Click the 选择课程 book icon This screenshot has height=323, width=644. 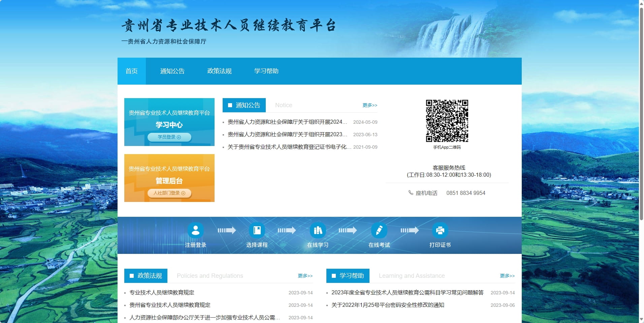(257, 230)
